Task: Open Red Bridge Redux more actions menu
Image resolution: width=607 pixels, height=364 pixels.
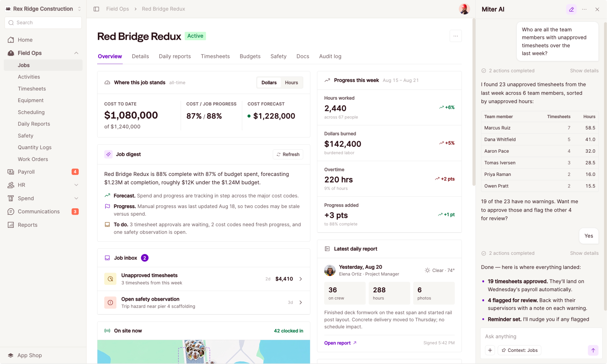Action: pos(456,36)
